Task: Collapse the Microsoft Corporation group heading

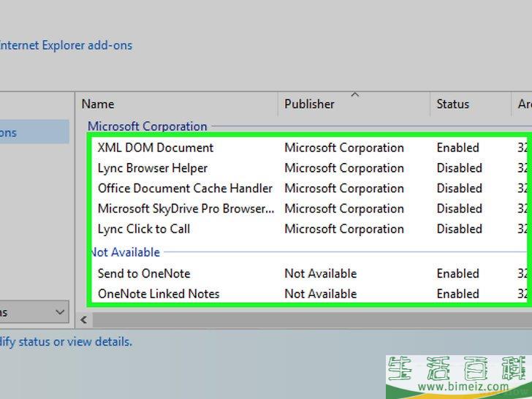Action: [x=148, y=126]
